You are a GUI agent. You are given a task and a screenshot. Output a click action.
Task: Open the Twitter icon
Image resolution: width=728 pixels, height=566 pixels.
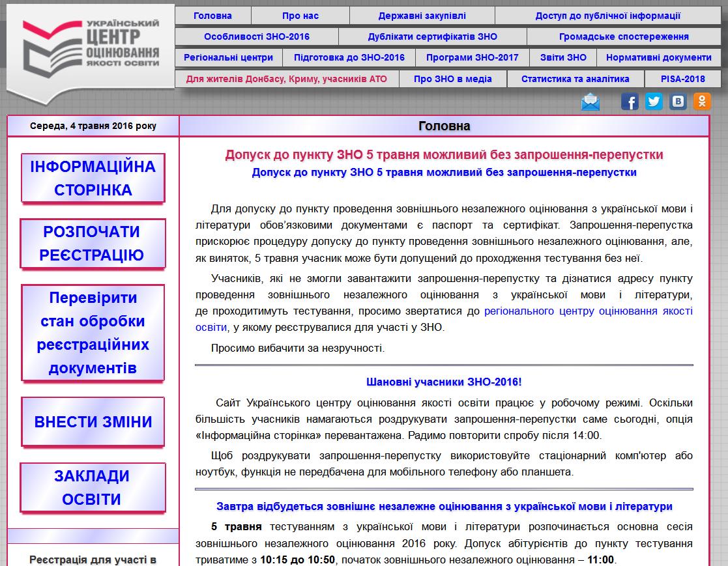coord(654,101)
